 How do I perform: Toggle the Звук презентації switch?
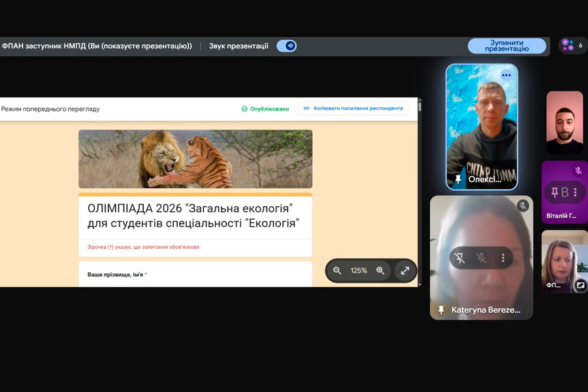(286, 46)
